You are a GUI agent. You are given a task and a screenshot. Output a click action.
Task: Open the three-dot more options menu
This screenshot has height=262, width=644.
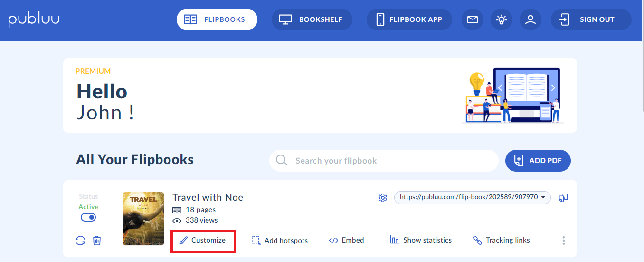[x=564, y=241]
